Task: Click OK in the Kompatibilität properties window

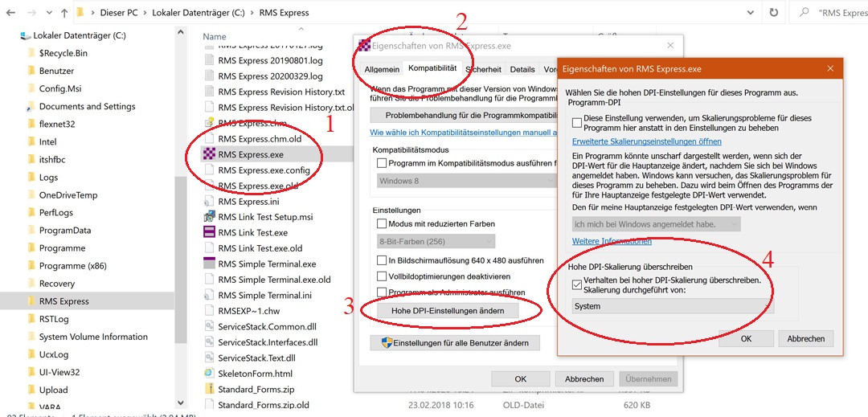Action: point(520,379)
